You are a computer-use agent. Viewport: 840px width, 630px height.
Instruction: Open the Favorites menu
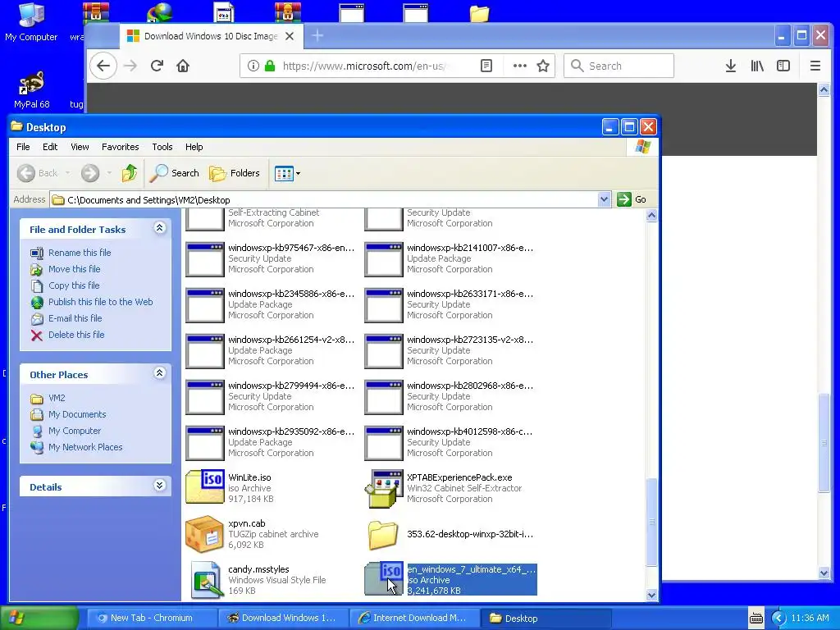coord(120,147)
